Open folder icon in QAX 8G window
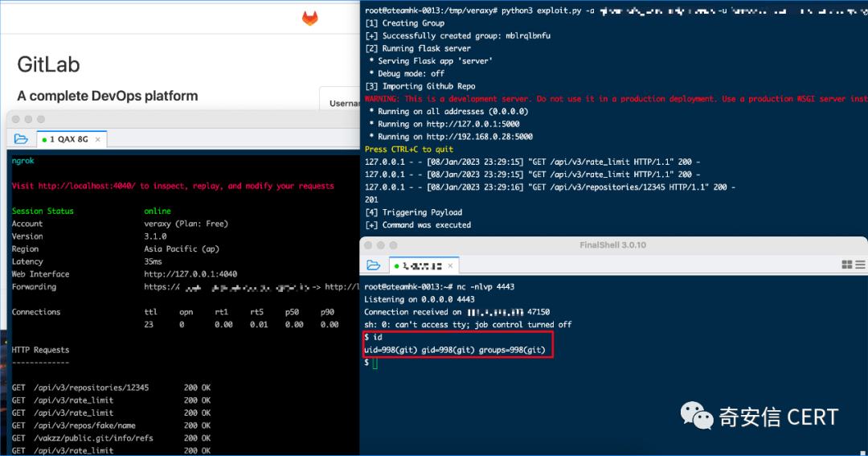Image resolution: width=868 pixels, height=456 pixels. click(x=21, y=139)
